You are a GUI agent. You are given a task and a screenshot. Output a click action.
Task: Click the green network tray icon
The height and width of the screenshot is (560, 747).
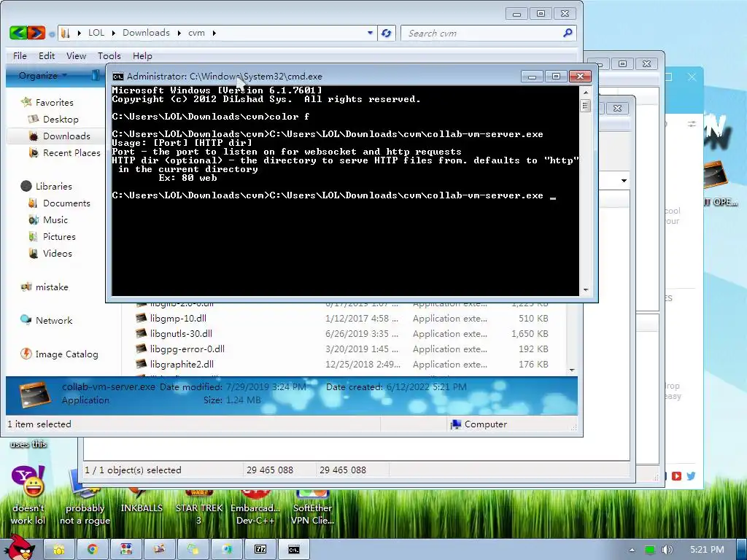649,550
